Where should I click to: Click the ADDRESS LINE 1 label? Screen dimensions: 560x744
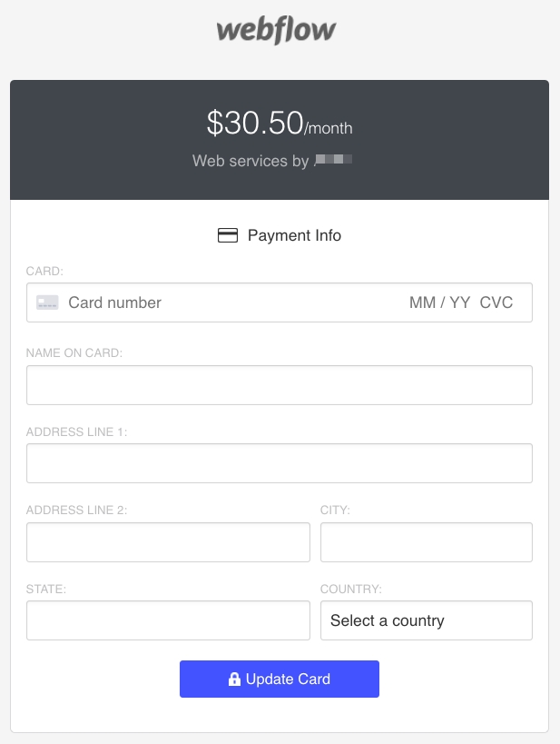pyautogui.click(x=77, y=432)
